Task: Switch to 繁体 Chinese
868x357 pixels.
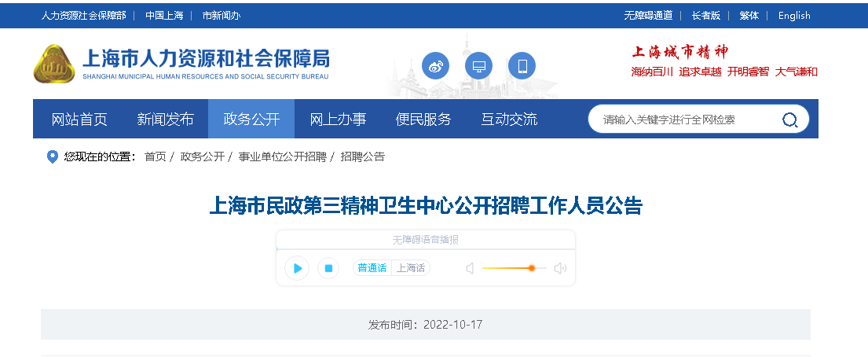Action: [x=749, y=16]
